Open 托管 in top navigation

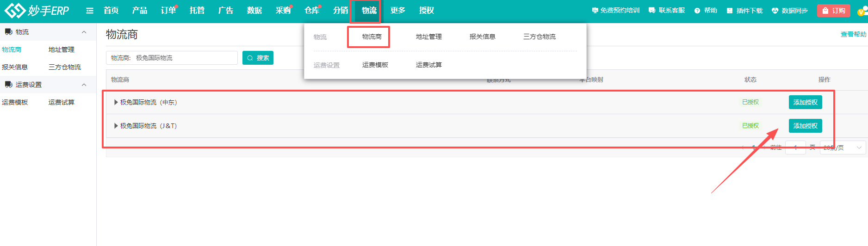point(197,11)
